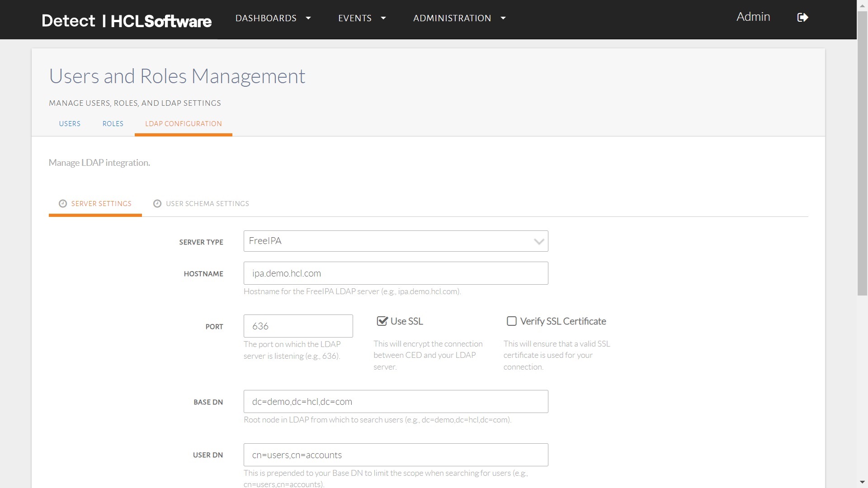
Task: Select the LDAP Configuration tab
Action: click(183, 124)
